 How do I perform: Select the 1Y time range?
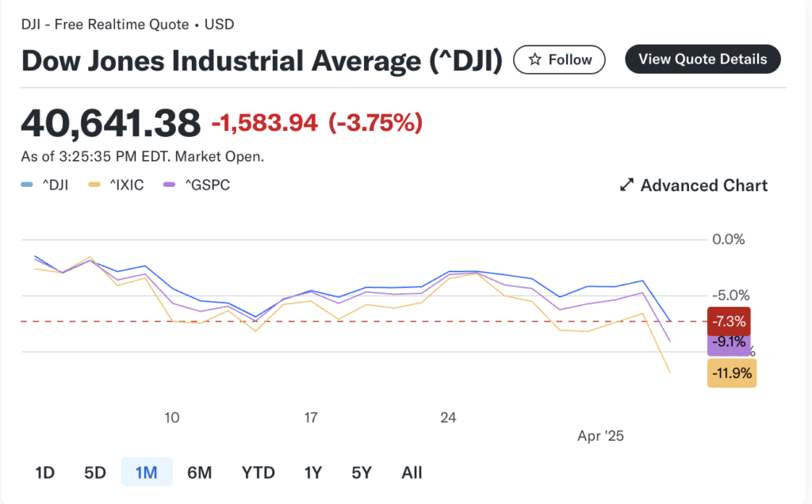tap(312, 472)
